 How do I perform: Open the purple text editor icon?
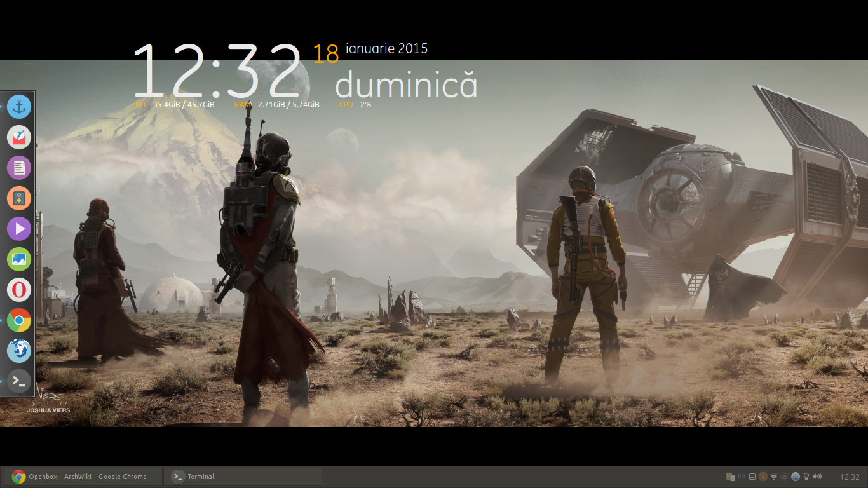pyautogui.click(x=19, y=168)
